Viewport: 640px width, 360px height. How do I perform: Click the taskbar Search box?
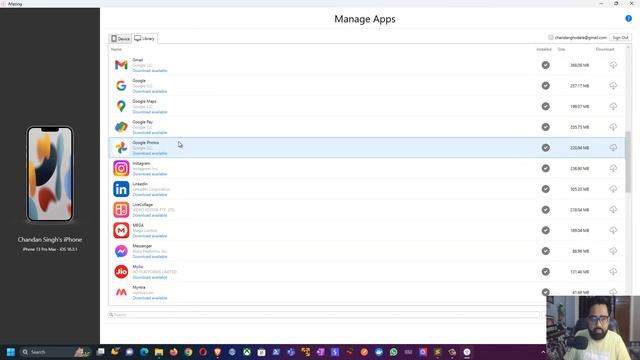(x=55, y=352)
